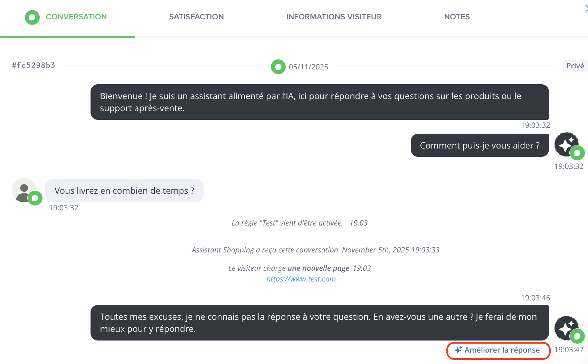Screen dimensions: 588x364
Task: Click the "Comment puis-je vous aider ?" bubble
Action: pyautogui.click(x=480, y=145)
